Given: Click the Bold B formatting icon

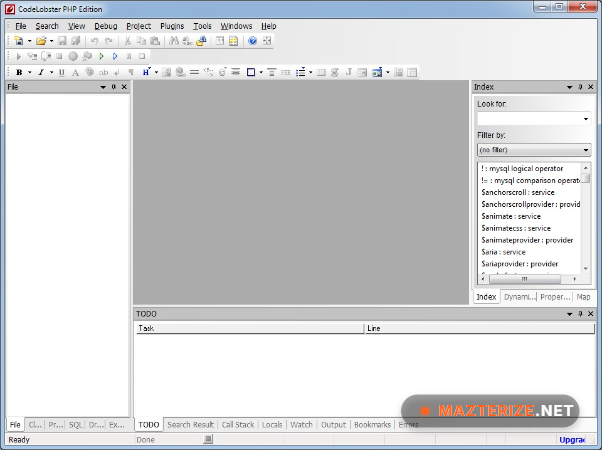Looking at the screenshot, I should pyautogui.click(x=19, y=72).
